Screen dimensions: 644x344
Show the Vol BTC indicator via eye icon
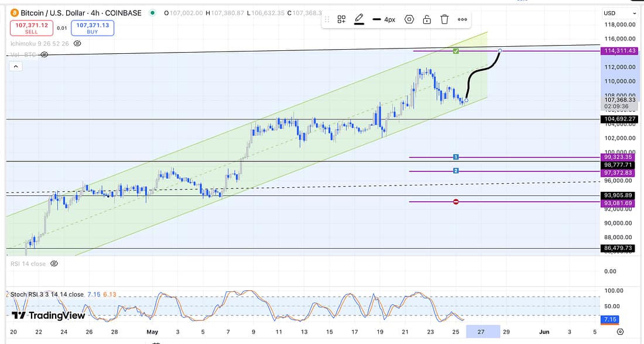tap(44, 54)
